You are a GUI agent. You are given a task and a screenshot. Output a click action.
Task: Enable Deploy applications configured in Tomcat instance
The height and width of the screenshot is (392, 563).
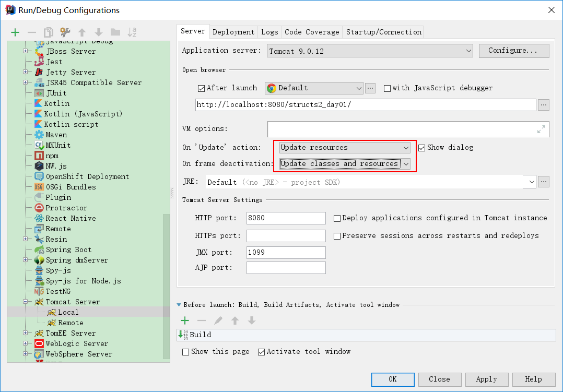(337, 218)
